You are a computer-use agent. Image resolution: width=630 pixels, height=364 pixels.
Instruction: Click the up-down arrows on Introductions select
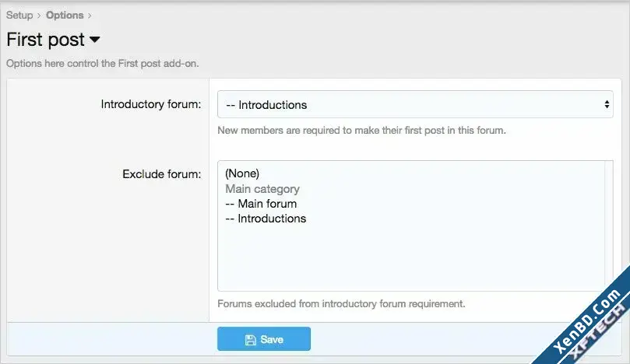[x=607, y=104]
